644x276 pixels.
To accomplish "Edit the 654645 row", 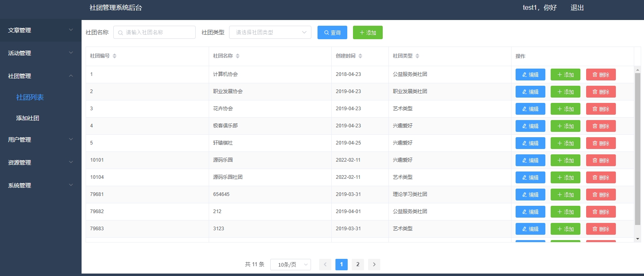I will point(530,195).
